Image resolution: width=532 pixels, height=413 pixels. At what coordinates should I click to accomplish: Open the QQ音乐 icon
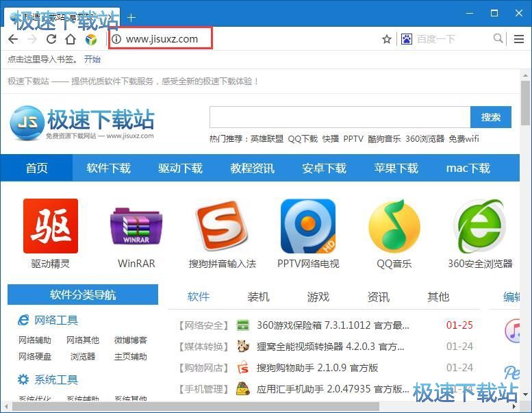point(394,226)
